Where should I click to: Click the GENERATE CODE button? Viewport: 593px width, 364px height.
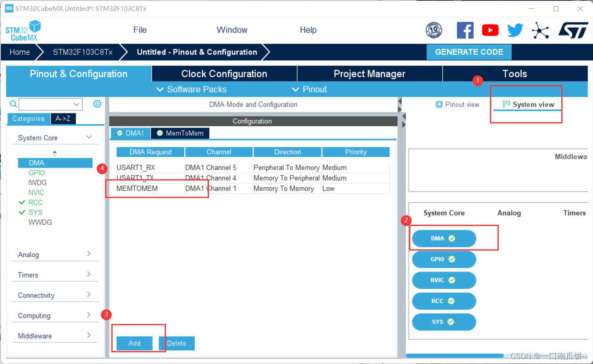469,52
